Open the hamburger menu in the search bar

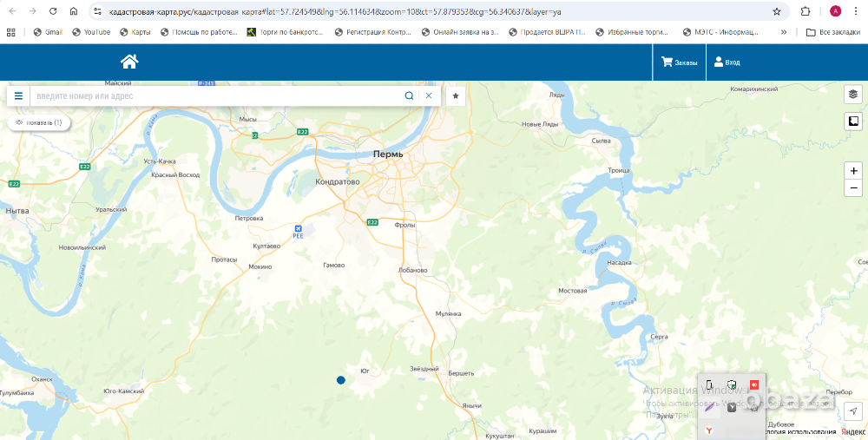(x=18, y=95)
